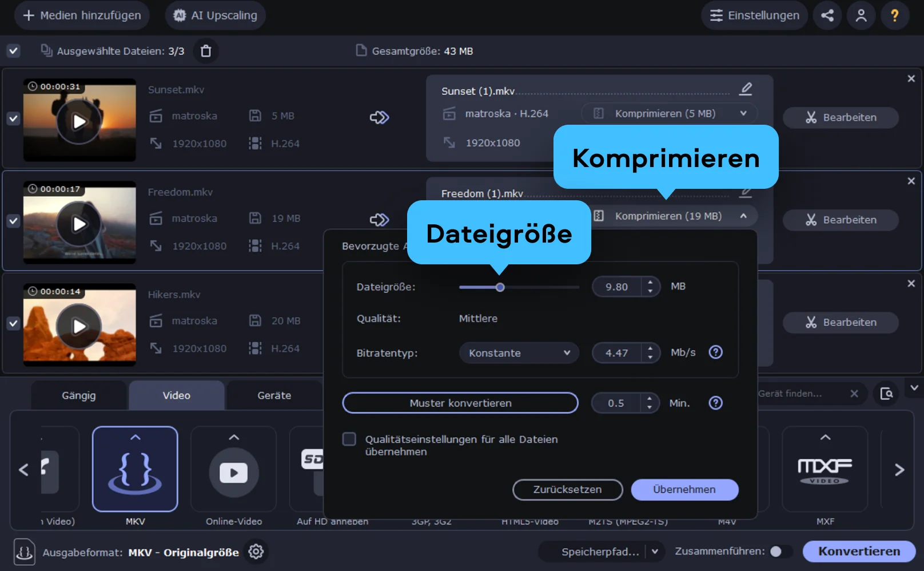Play the Hikers.mkv preview
The width and height of the screenshot is (924, 571).
coord(79,326)
